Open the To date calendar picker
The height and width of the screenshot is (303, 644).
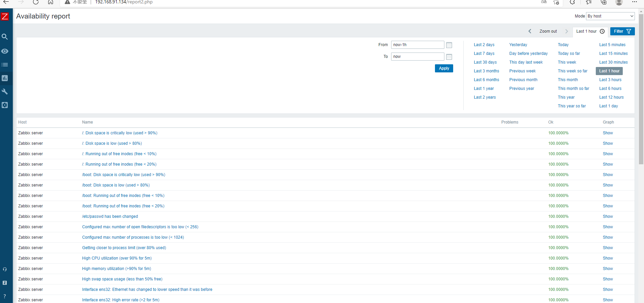(449, 57)
